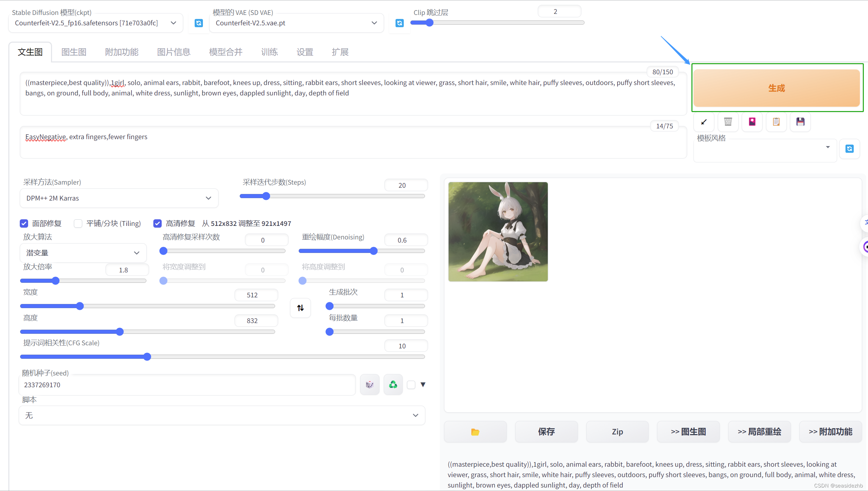This screenshot has height=491, width=868.
Task: Click the Denoising value field showing 0.6
Action: tap(406, 240)
